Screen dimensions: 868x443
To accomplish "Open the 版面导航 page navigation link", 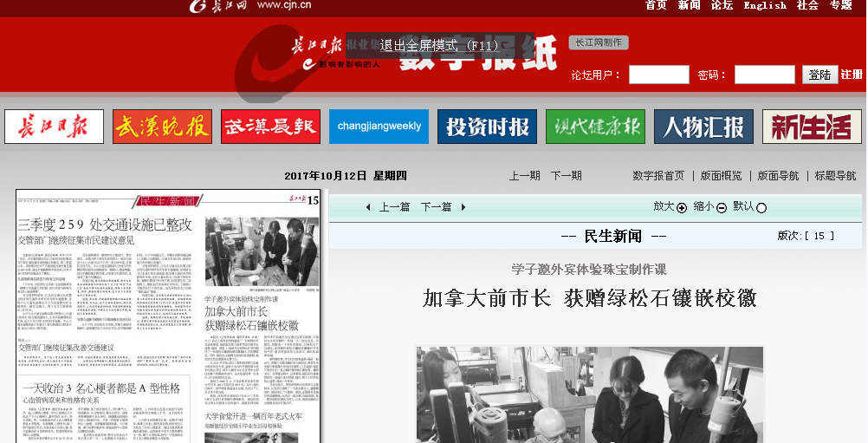I will point(778,176).
